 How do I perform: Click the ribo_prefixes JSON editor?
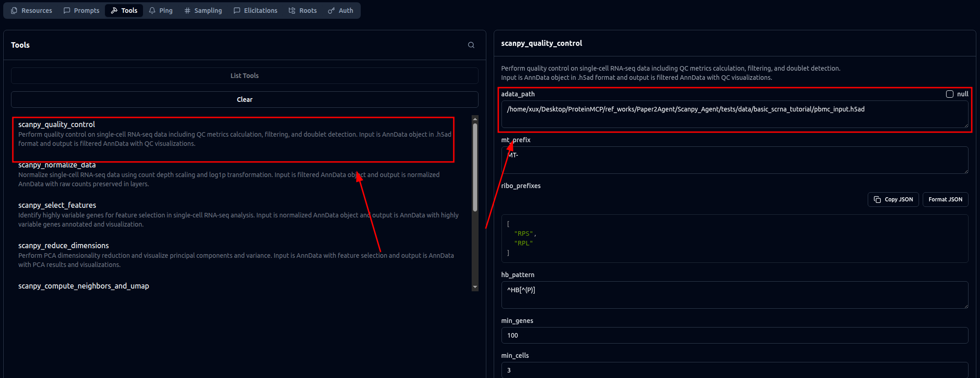pos(735,239)
